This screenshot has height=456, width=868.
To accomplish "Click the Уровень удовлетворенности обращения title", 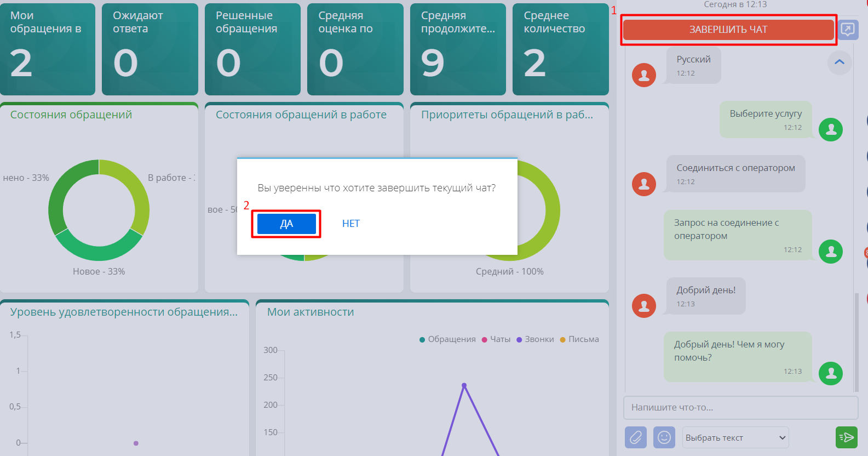I will [124, 312].
